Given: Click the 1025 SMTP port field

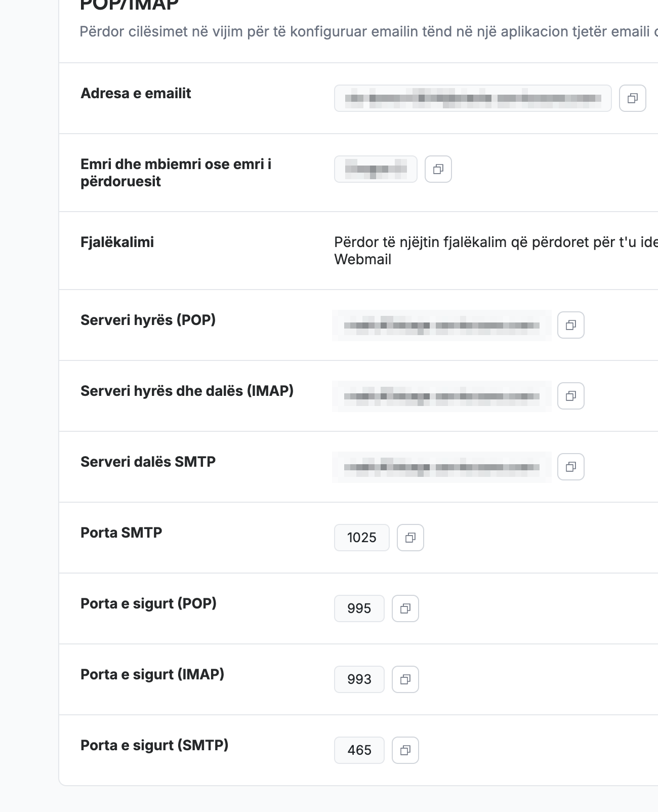Looking at the screenshot, I should pyautogui.click(x=362, y=538).
